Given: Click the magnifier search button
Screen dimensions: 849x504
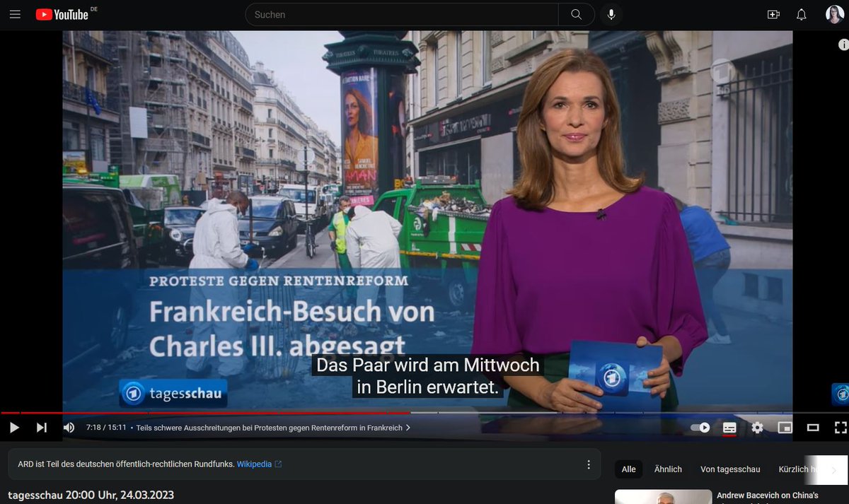Looking at the screenshot, I should tap(577, 14).
